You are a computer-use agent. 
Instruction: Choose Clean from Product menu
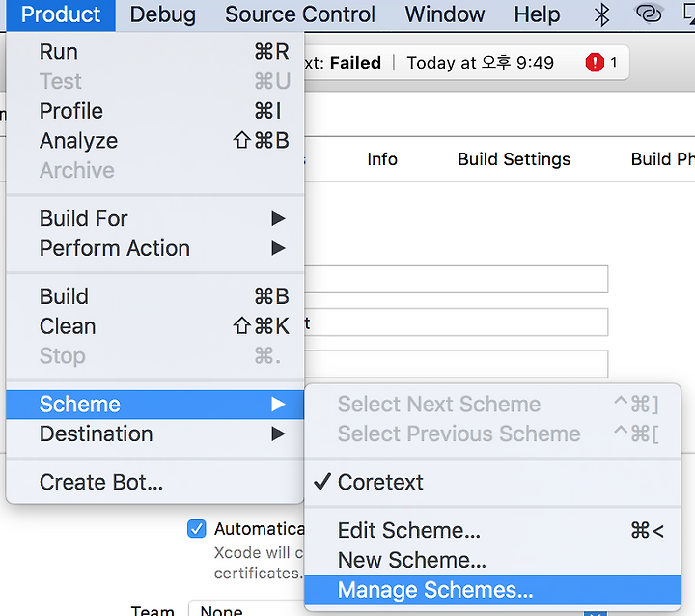(x=155, y=326)
